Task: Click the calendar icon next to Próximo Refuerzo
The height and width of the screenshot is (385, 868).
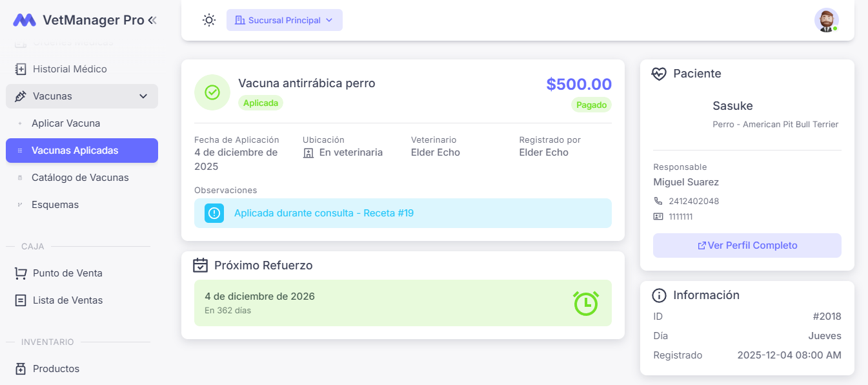Action: pyautogui.click(x=199, y=265)
